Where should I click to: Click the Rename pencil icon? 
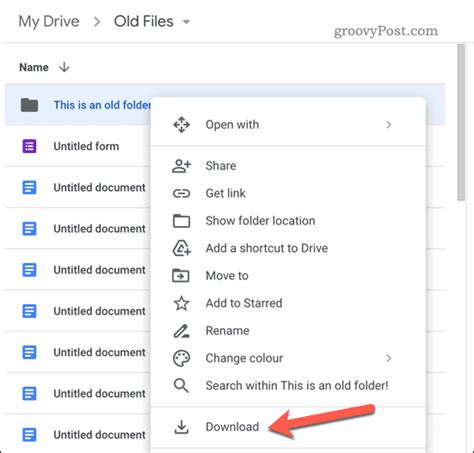click(x=181, y=331)
